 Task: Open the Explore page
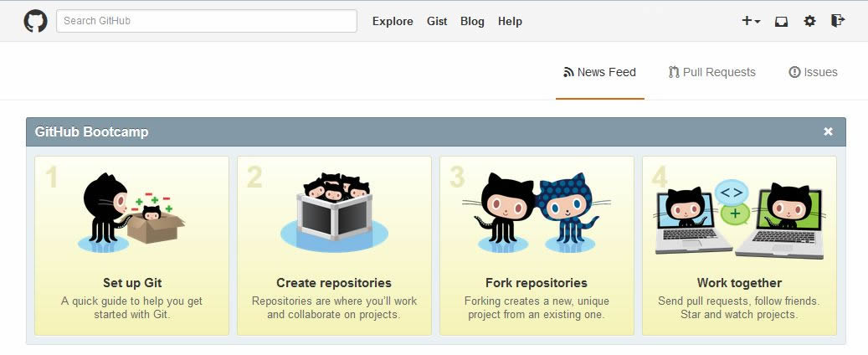pyautogui.click(x=393, y=21)
